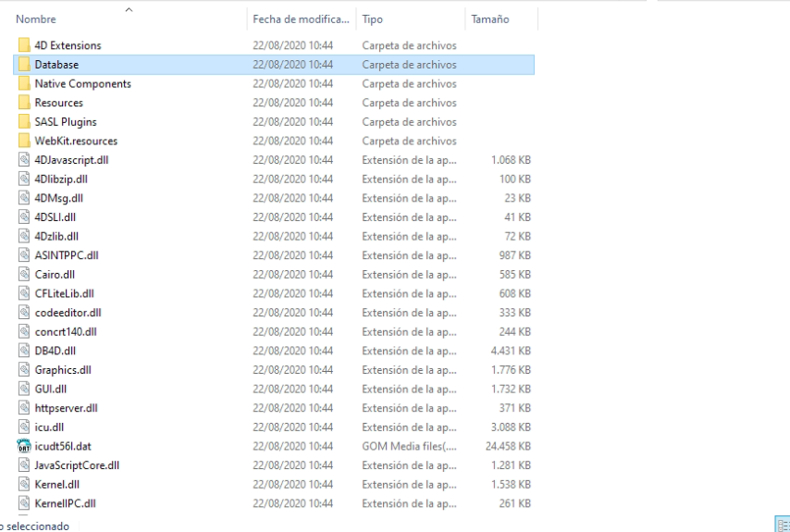Click the 4DJavascript.dll file icon
This screenshot has height=532, width=790.
(24, 160)
